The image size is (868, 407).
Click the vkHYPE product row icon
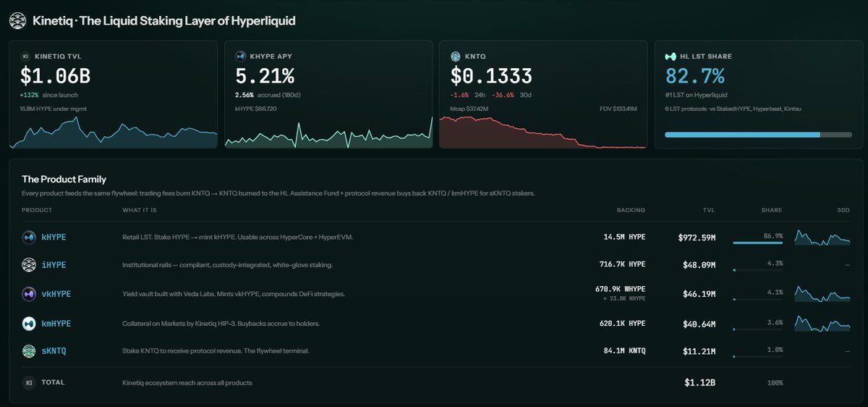click(x=29, y=294)
